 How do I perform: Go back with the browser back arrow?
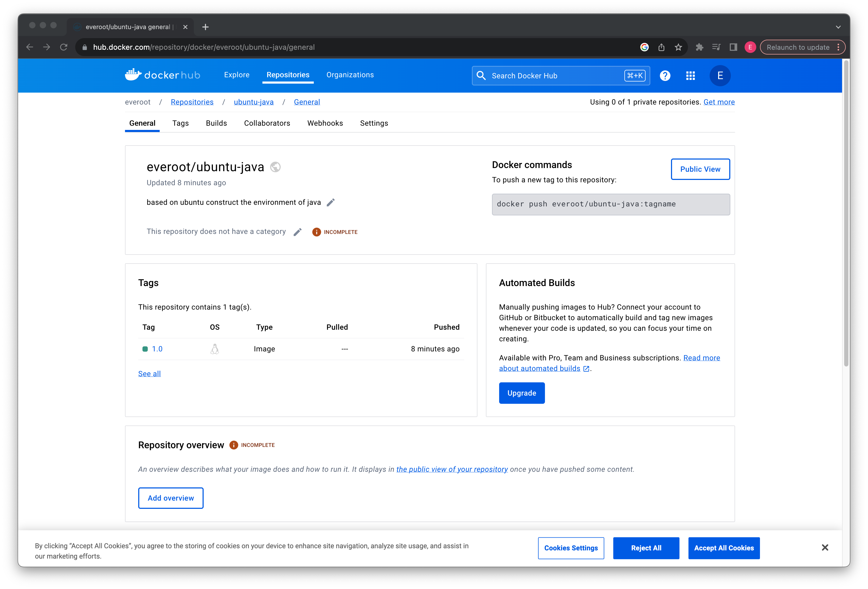click(x=30, y=47)
